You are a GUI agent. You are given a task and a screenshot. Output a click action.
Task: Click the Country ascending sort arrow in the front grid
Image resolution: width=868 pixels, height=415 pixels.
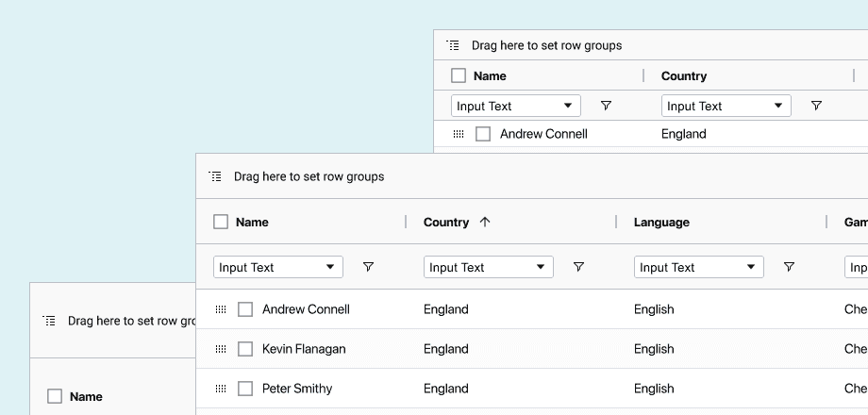485,222
